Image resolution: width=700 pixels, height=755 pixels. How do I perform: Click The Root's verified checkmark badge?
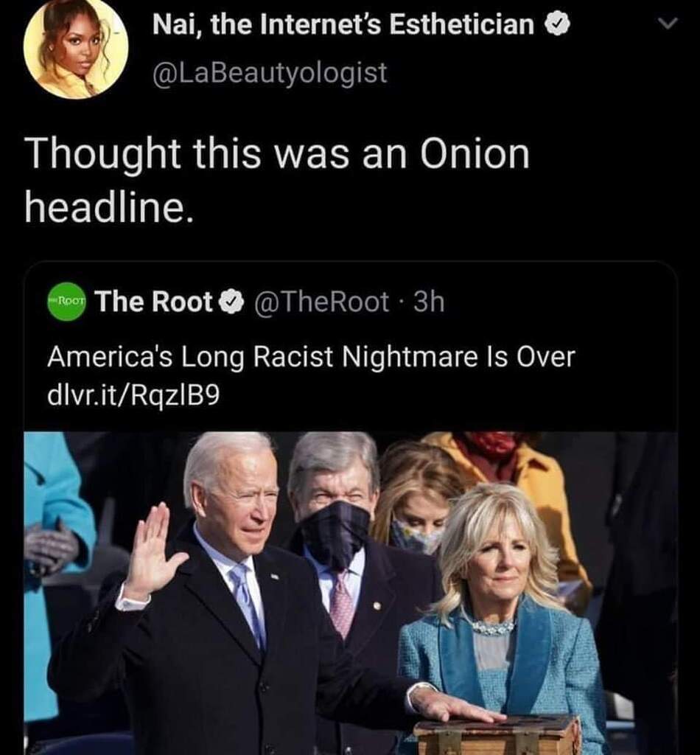231,302
